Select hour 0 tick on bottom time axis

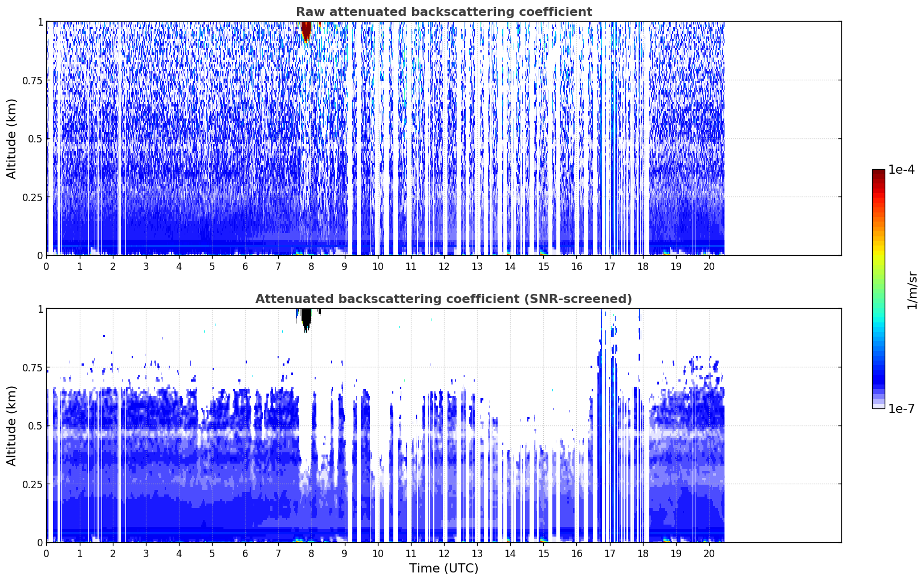46,553
